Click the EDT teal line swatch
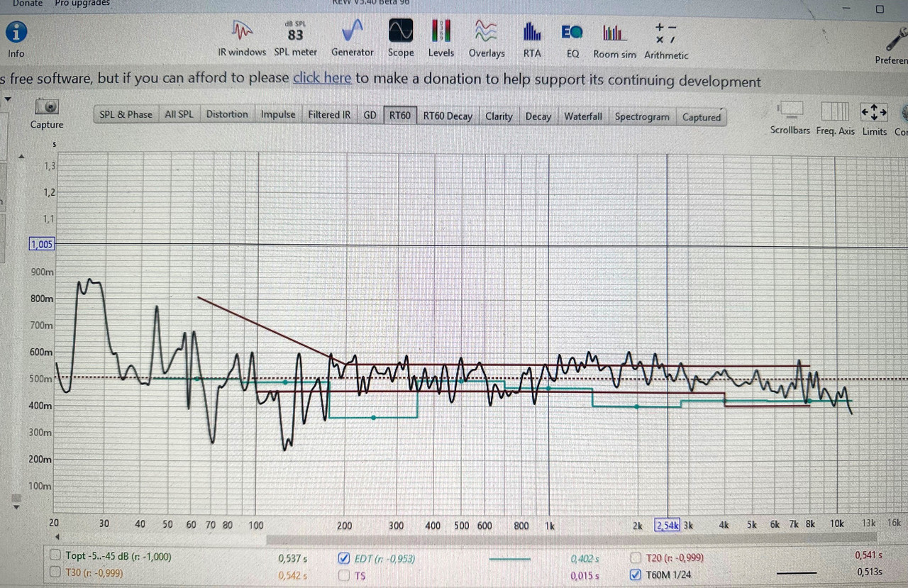 click(510, 559)
